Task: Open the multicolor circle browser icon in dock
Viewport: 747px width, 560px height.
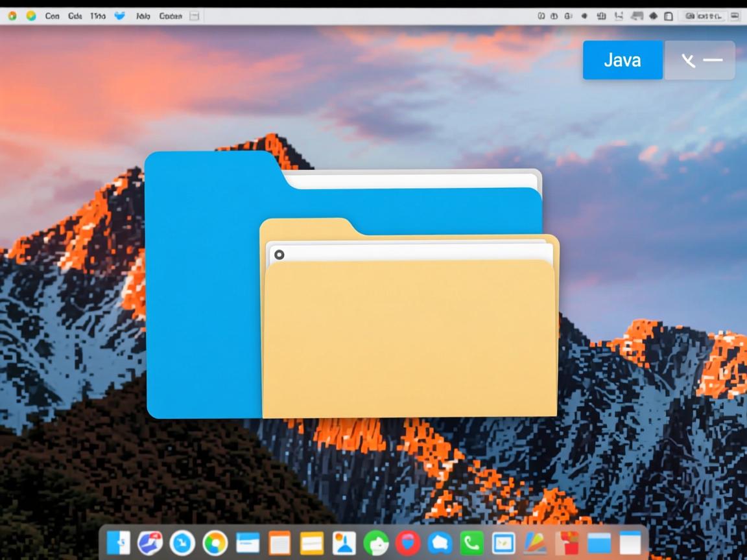Action: coord(215,542)
